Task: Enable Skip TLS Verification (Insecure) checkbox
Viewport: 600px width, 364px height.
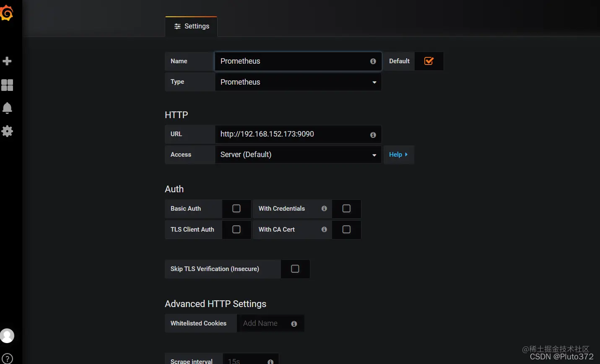Action: click(x=295, y=269)
